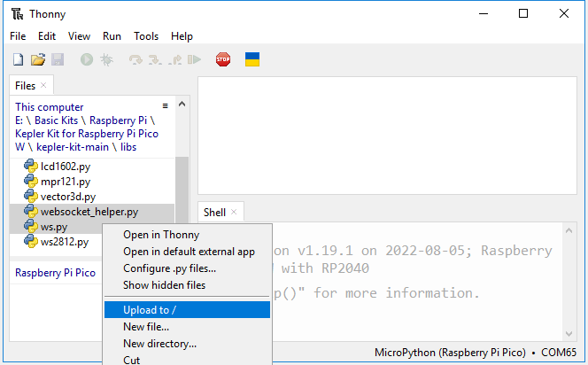Image resolution: width=588 pixels, height=365 pixels.
Task: Navigate to kepler-kit-main folder link
Action: click(x=73, y=147)
